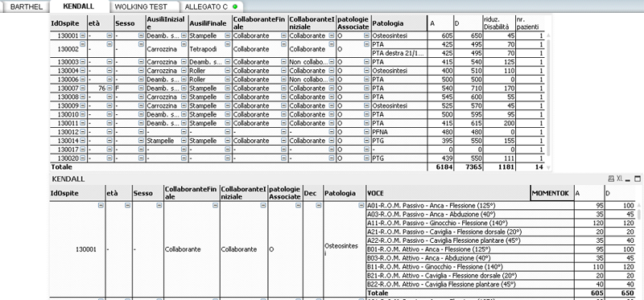Image resolution: width=644 pixels, height=300 pixels.
Task: Collapse patologie Associate O of row 130014
Action: pos(366,141)
